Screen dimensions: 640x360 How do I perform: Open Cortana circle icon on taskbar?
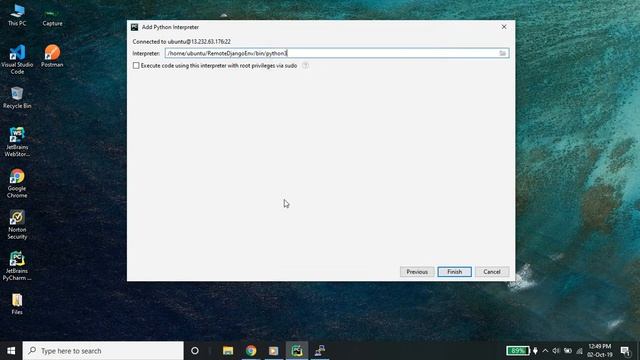(x=195, y=351)
